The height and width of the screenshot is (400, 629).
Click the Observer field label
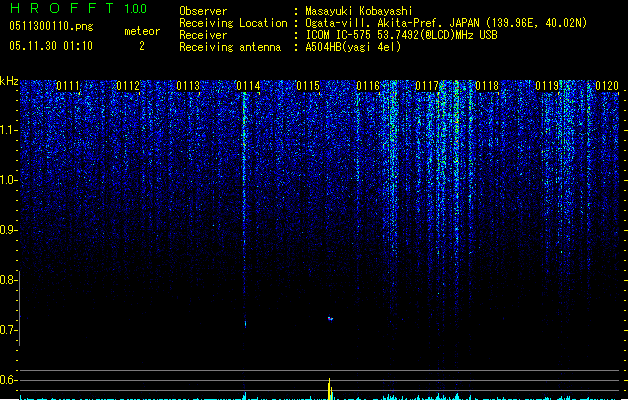[x=203, y=11]
